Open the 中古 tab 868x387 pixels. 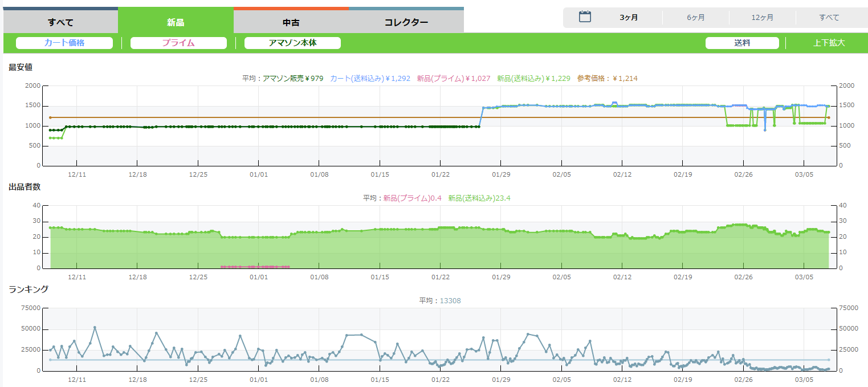[x=291, y=23]
